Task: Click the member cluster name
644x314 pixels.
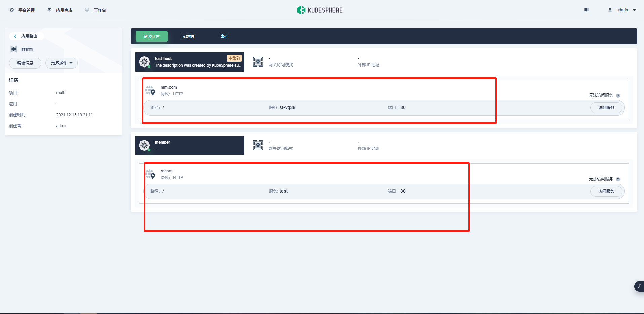Action: point(162,142)
